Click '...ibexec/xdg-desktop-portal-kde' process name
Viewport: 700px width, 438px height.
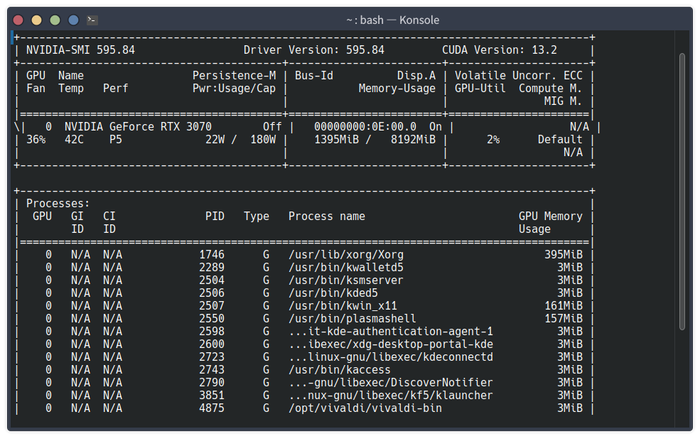pyautogui.click(x=391, y=344)
